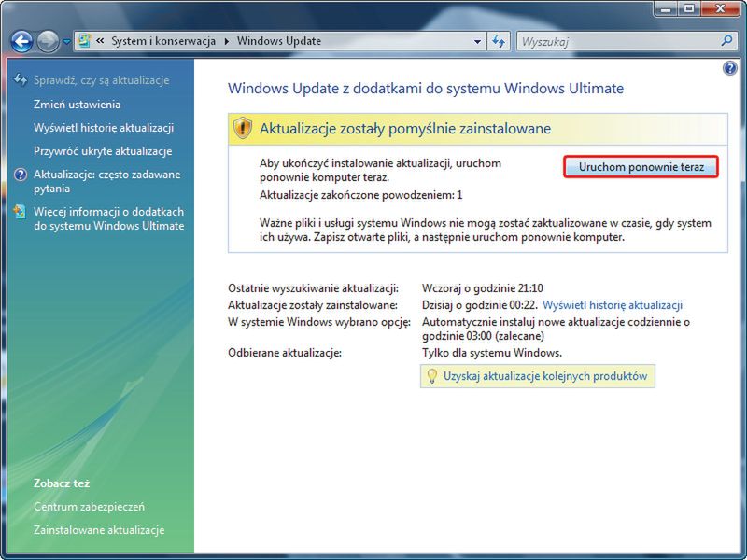Click the magnifying glass search icon
Image resolution: width=747 pixels, height=560 pixels.
tap(726, 41)
